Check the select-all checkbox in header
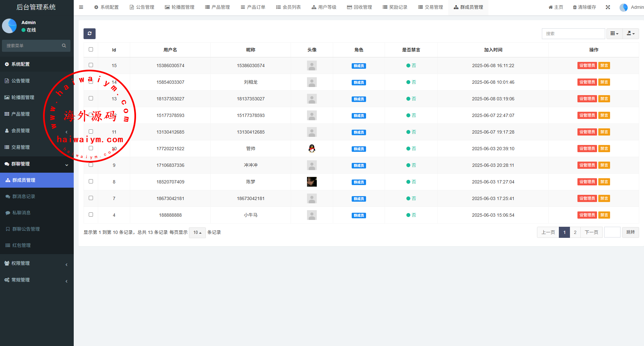The width and height of the screenshot is (644, 346). [91, 50]
